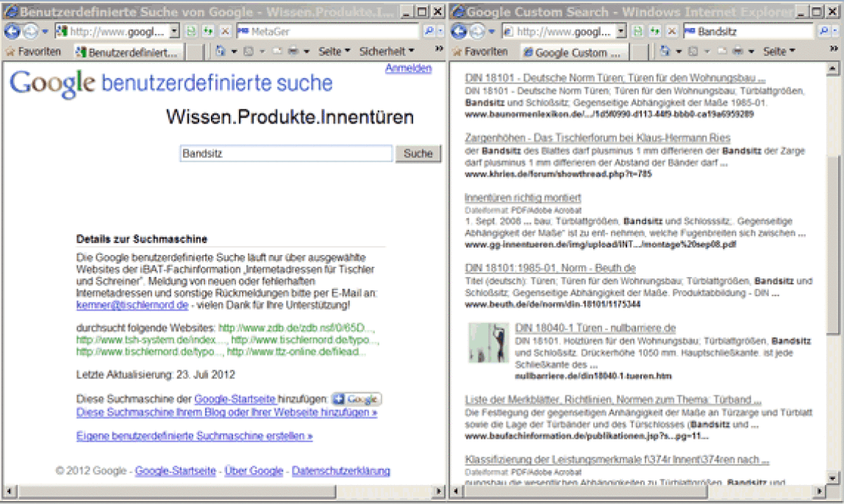Open link to add search engine to blog
This screenshot has height=504, width=844.
[226, 413]
